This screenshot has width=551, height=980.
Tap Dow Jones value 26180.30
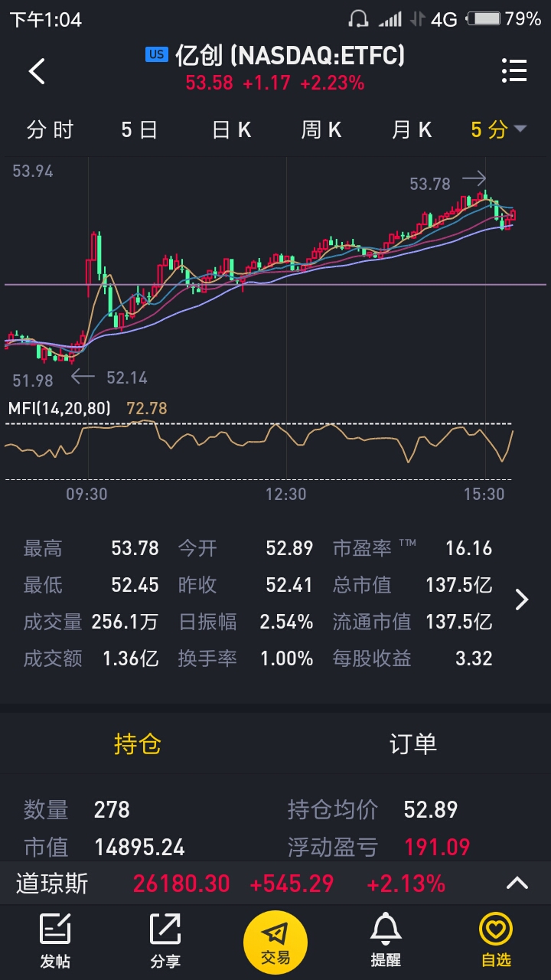(x=181, y=884)
